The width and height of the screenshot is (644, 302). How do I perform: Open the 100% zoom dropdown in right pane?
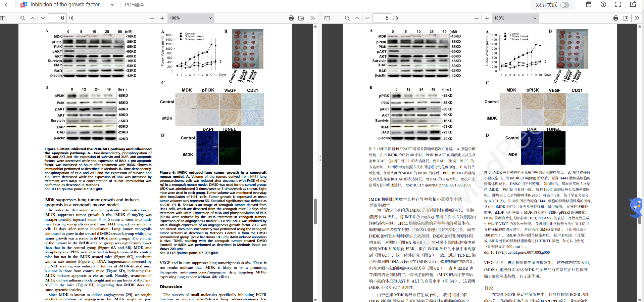(x=515, y=18)
